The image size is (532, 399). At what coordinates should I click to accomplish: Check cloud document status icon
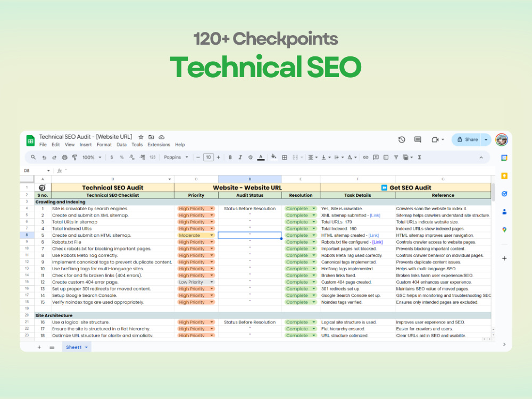[x=162, y=137]
